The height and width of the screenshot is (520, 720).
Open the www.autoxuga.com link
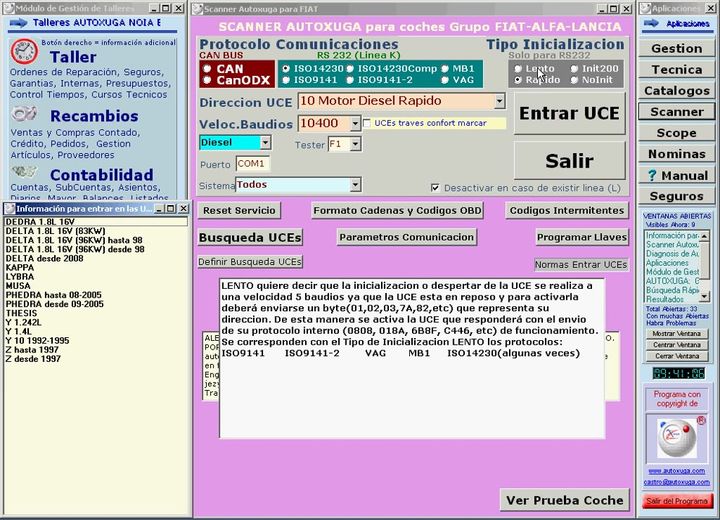676,471
